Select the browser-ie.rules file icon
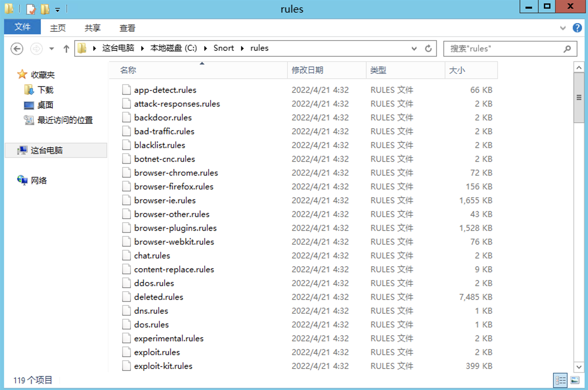 click(x=126, y=200)
